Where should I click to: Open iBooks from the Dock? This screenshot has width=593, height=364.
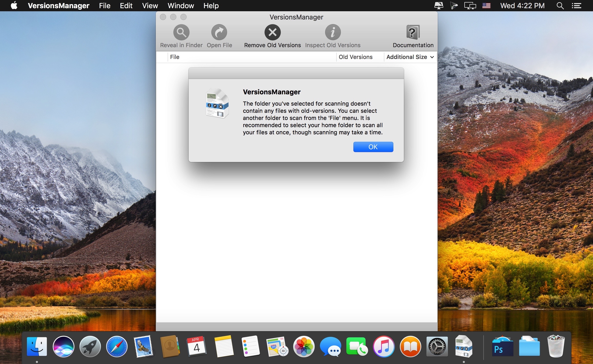click(411, 347)
